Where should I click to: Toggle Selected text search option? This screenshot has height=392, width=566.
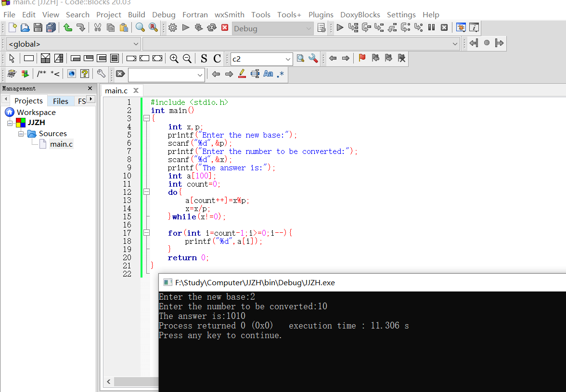[x=255, y=74]
